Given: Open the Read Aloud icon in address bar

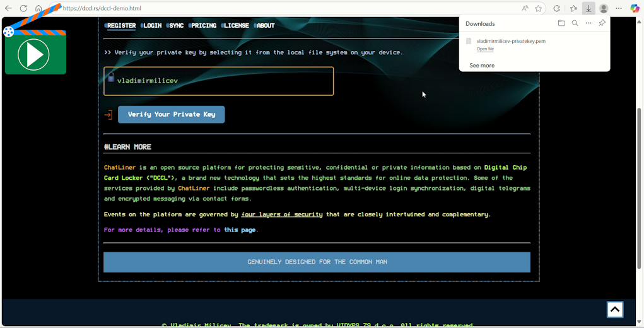Looking at the screenshot, I should click(x=525, y=8).
